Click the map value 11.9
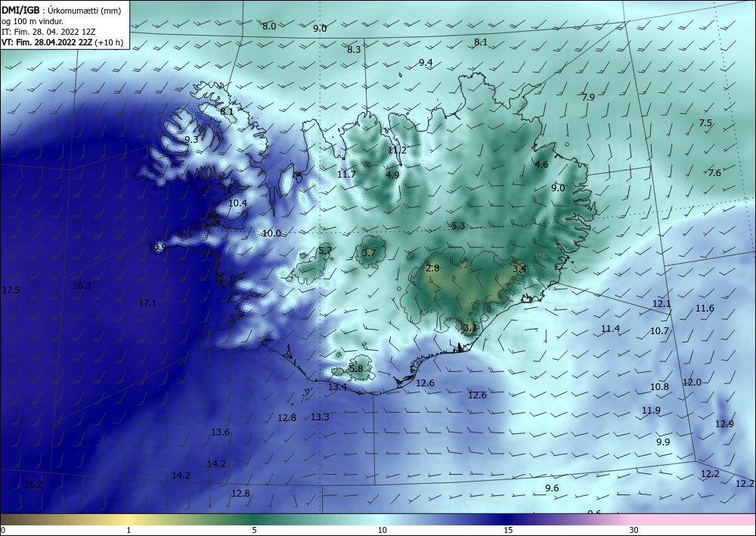 click(x=651, y=411)
